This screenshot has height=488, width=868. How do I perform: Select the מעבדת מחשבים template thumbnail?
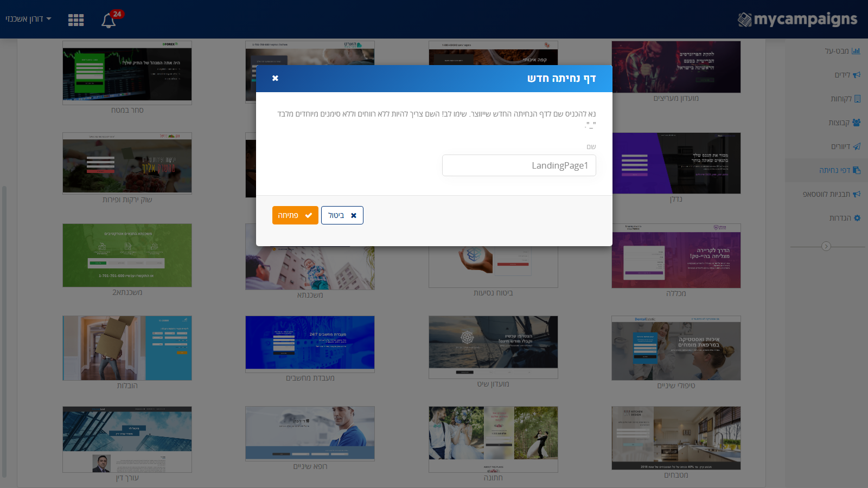310,344
